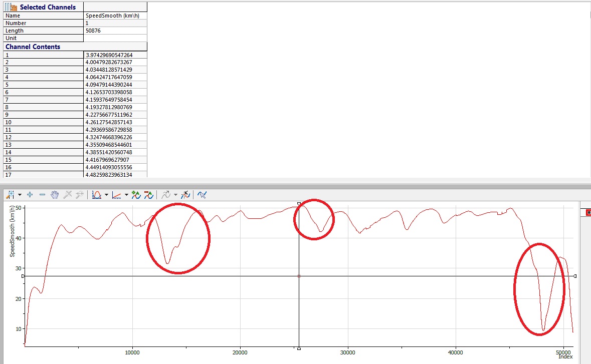Click the vertical cursor top handle
Viewport: 591px width, 364px height.
coord(299,203)
